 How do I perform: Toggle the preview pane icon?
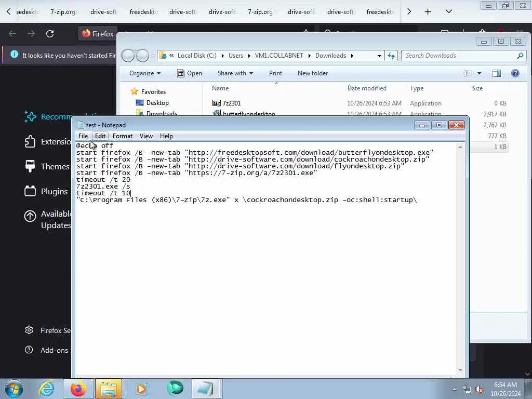(496, 73)
